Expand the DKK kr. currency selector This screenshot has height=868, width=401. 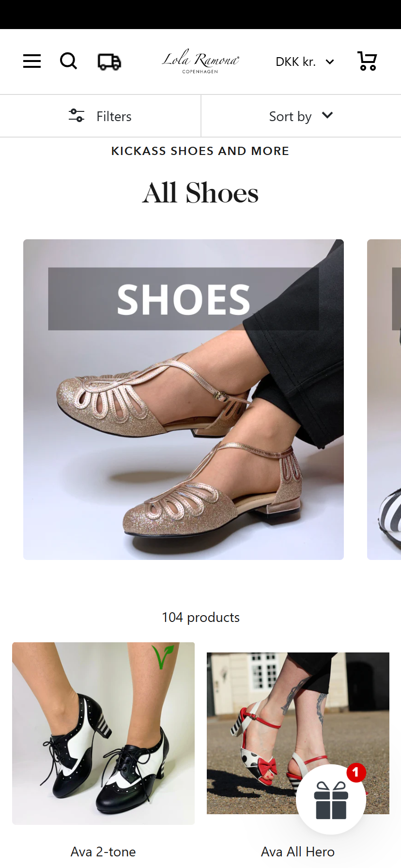coord(305,62)
